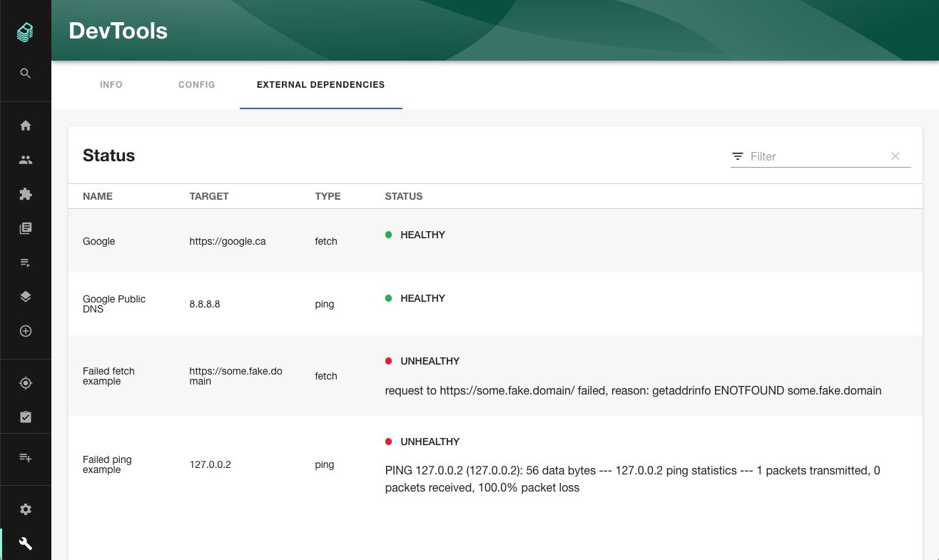939x560 pixels.
Task: Open the Users section from the sidebar
Action: pyautogui.click(x=26, y=159)
